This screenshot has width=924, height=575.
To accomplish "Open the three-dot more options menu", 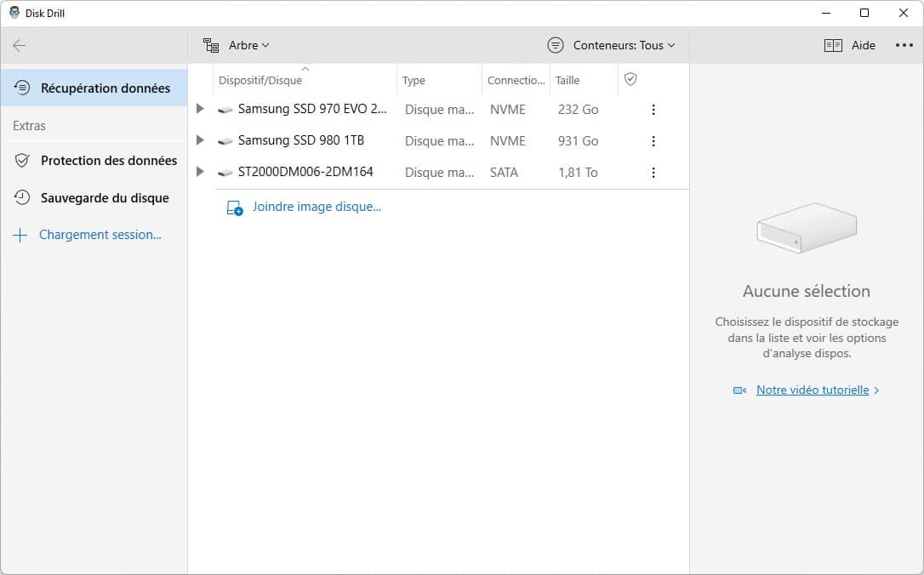I will 904,45.
